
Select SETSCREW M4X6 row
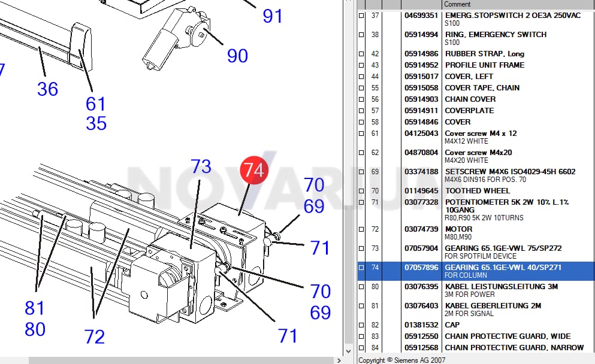(x=476, y=175)
